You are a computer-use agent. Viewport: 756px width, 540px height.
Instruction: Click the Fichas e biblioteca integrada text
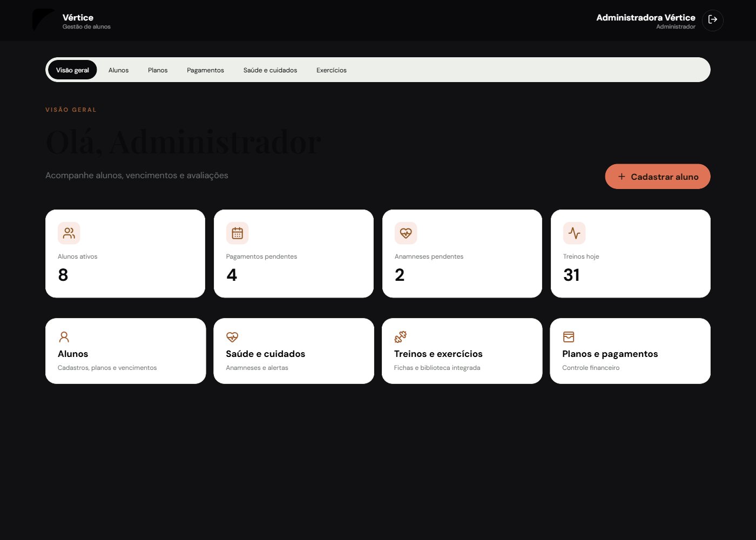point(437,368)
